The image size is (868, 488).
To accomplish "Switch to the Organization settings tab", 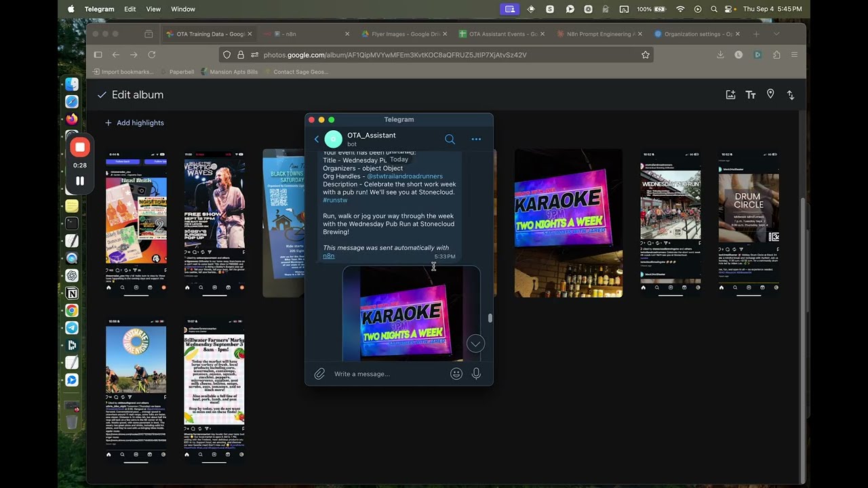I will [696, 34].
